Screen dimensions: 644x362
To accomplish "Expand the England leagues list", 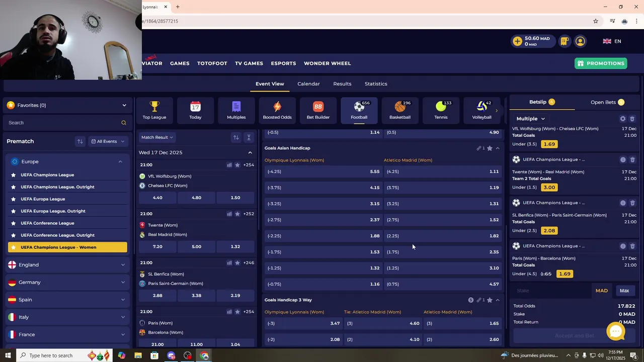I will click(67, 265).
